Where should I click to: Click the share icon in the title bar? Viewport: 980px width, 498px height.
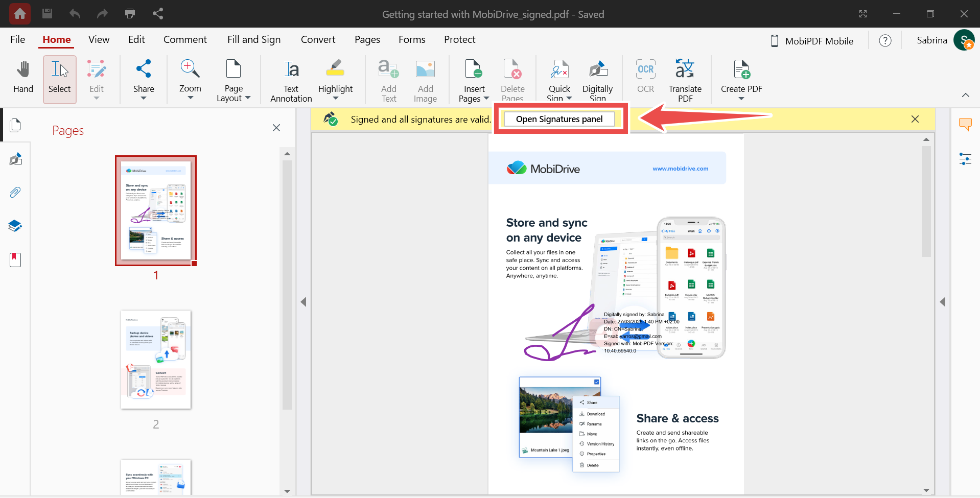158,14
